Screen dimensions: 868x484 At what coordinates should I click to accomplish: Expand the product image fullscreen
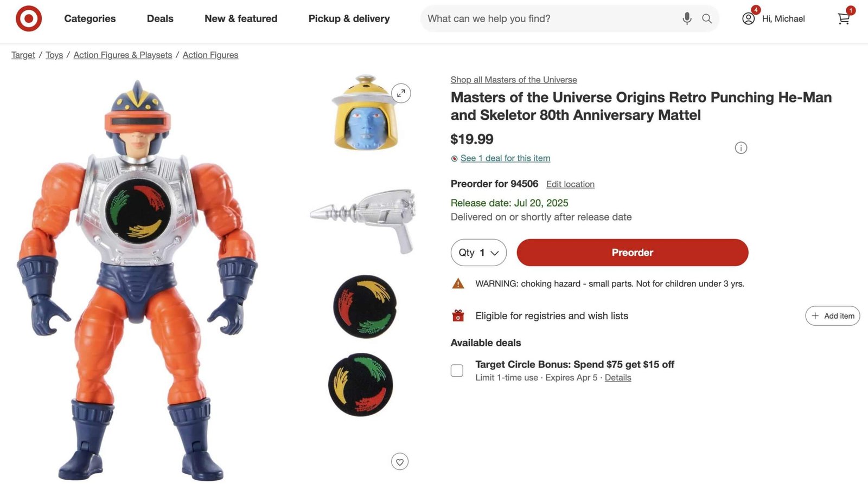click(400, 93)
